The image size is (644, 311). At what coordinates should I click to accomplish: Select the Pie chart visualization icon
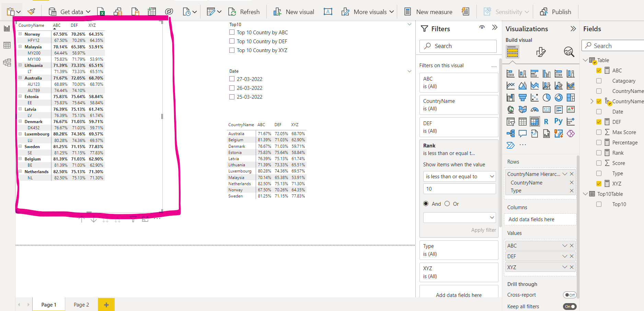[x=547, y=98]
